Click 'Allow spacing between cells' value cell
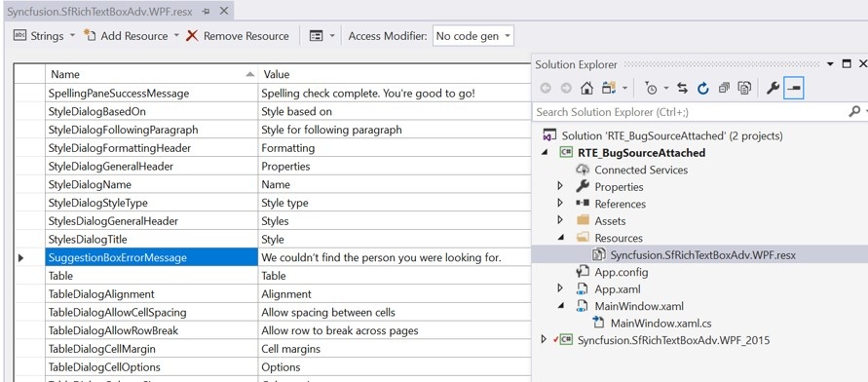868x382 pixels. click(395, 312)
